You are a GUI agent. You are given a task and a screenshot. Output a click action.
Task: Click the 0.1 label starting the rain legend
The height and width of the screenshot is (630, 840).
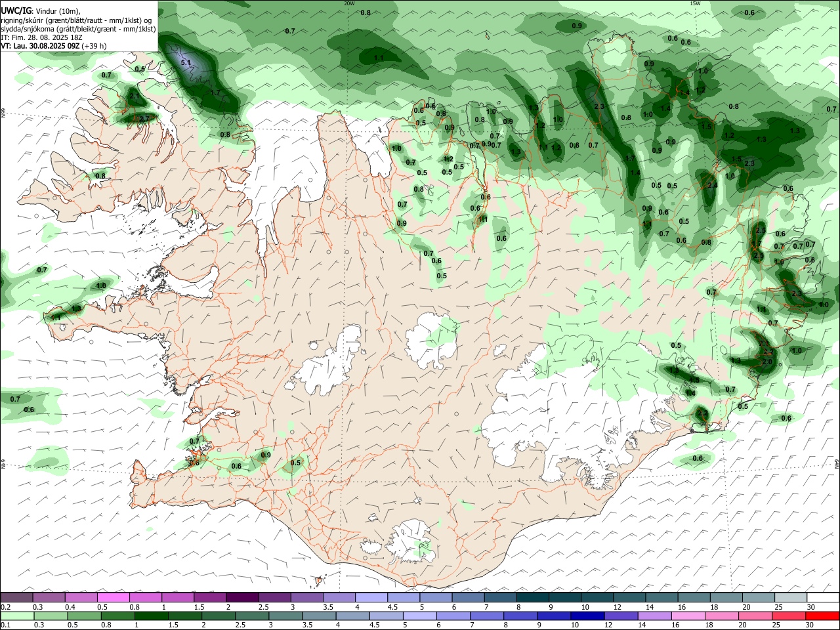tap(5, 625)
